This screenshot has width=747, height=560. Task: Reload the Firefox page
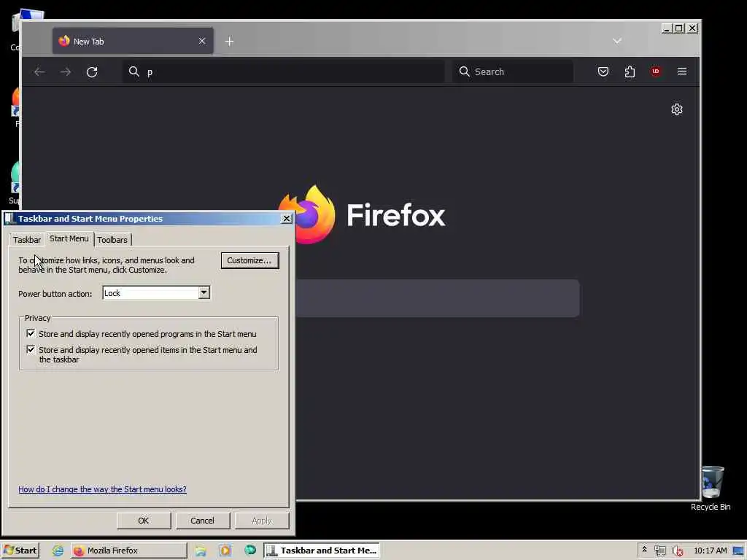[x=92, y=72]
